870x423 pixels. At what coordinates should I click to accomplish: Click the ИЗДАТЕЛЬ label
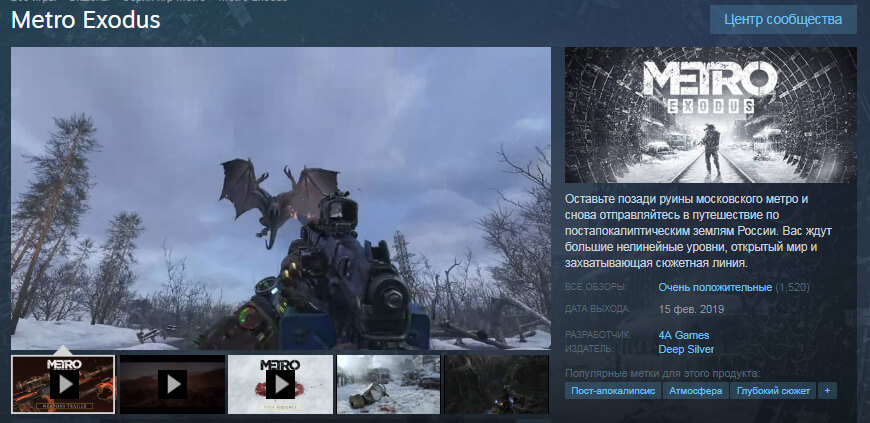[x=590, y=349]
